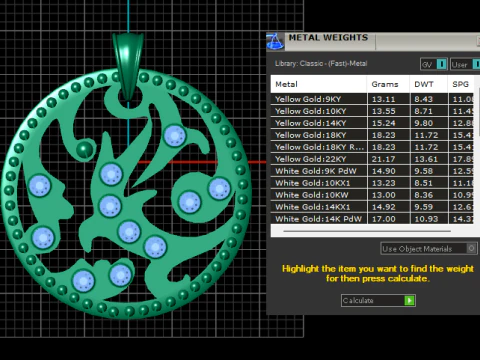Click the 10.93 DWT value
480x360 pixels.
pos(426,219)
